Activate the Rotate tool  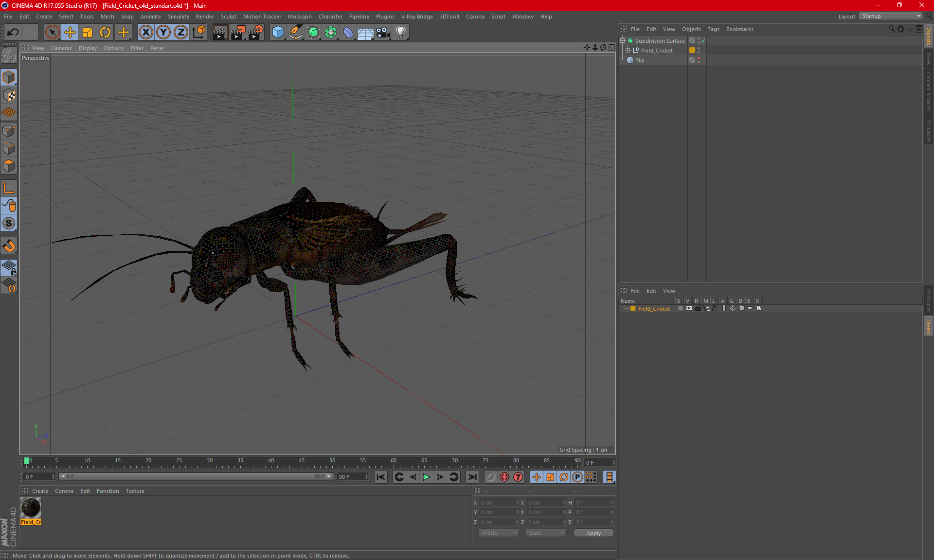105,32
